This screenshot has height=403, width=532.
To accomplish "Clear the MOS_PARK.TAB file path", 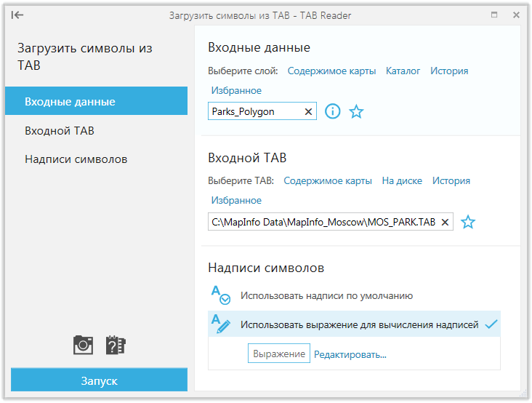I will tap(445, 222).
